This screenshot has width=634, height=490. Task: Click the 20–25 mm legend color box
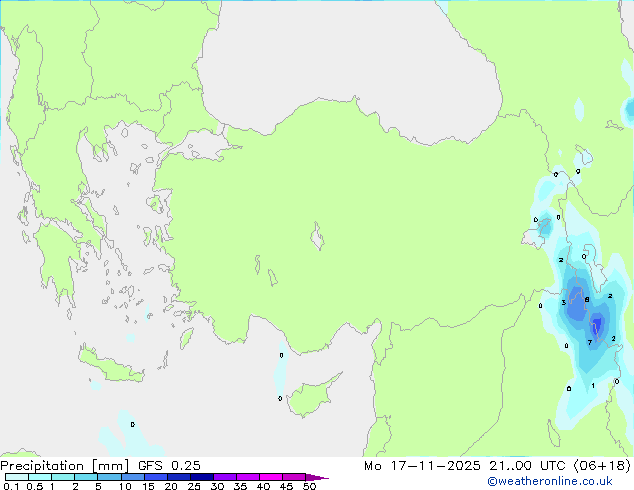(178, 477)
